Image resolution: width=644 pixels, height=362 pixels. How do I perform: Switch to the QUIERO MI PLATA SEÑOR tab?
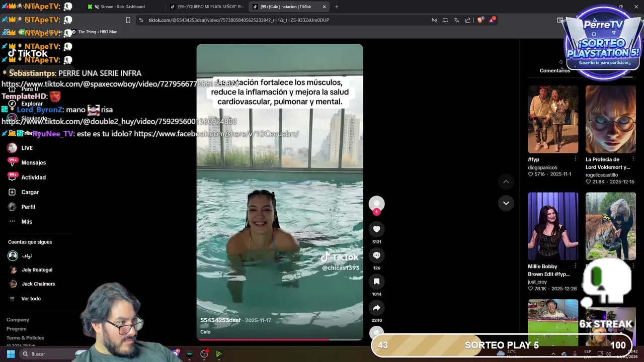tap(207, 7)
